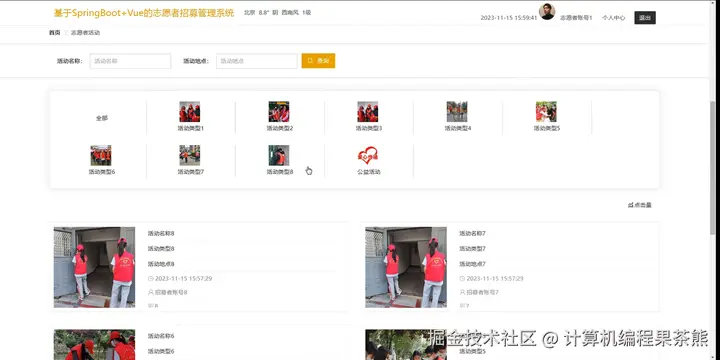Click the header date and time 2023-11-15 15:59:41
The height and width of the screenshot is (360, 720).
coord(509,18)
